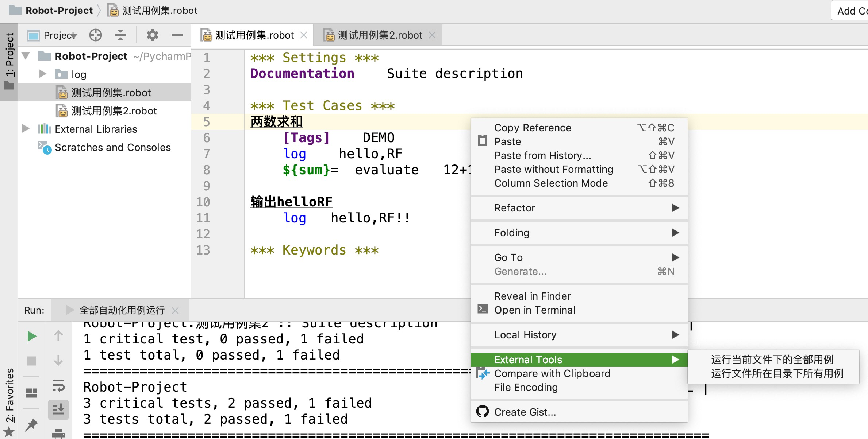Click the Add Configuration button

pos(850,11)
